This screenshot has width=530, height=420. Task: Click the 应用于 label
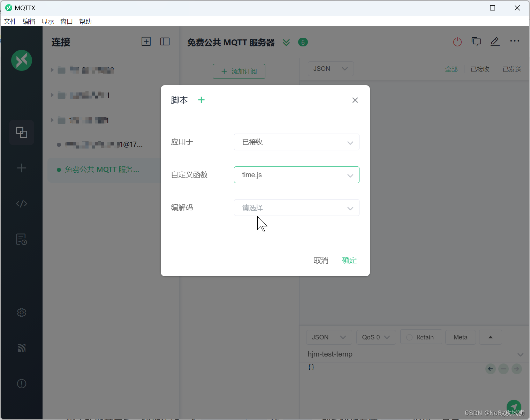click(182, 142)
